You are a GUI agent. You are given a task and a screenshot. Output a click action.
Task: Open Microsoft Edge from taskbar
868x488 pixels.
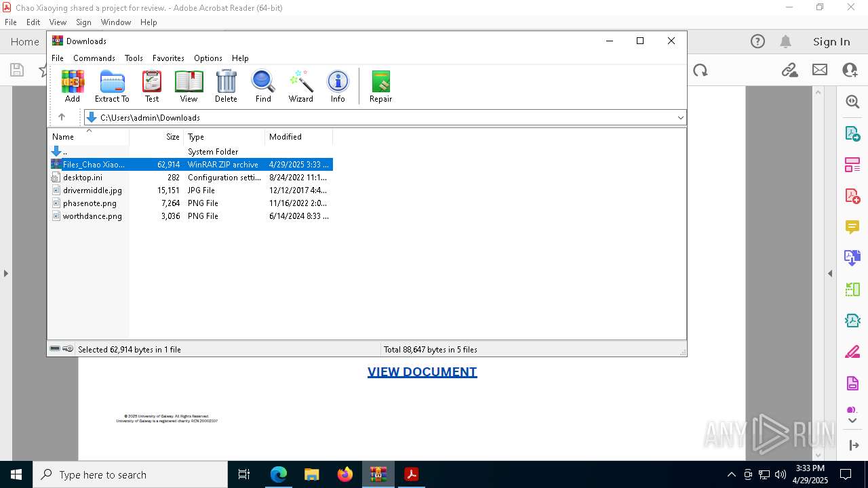(x=279, y=474)
